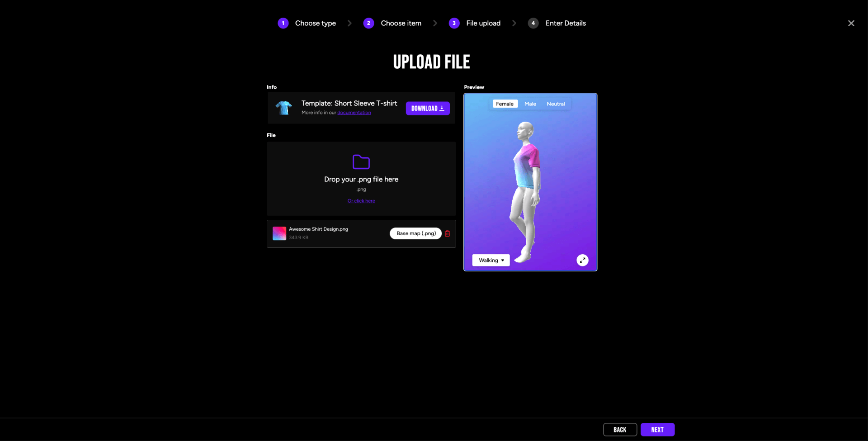Click the step 4 number circle
This screenshot has height=441, width=868.
[x=533, y=23]
